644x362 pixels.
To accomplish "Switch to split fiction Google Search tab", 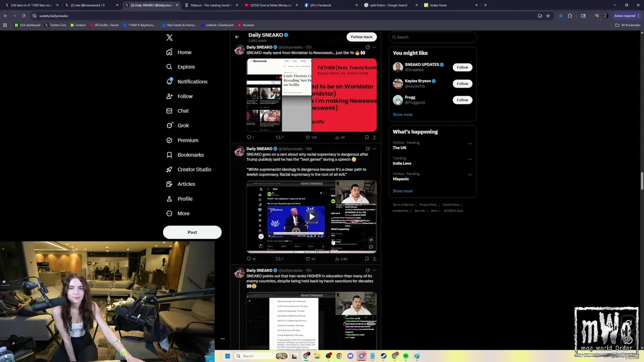I will point(390,5).
